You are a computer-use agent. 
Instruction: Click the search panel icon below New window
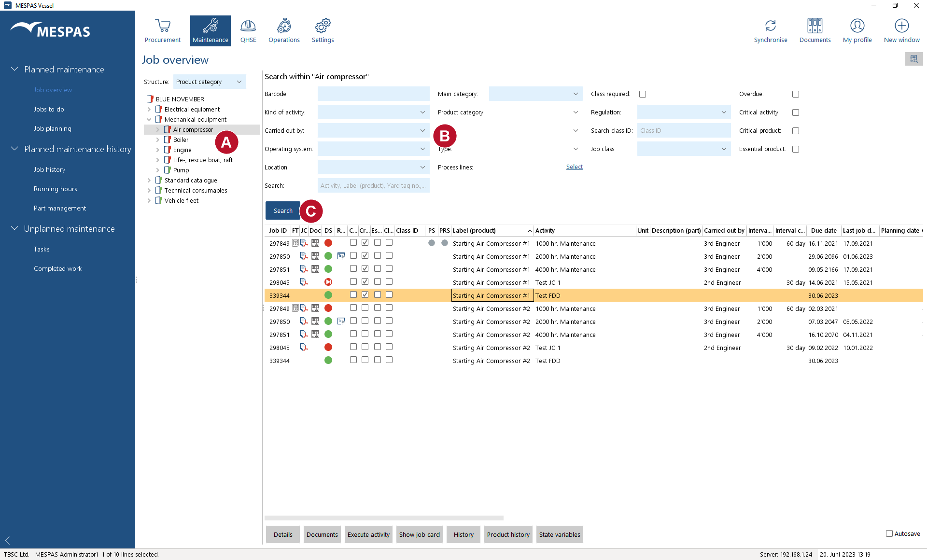coord(914,59)
